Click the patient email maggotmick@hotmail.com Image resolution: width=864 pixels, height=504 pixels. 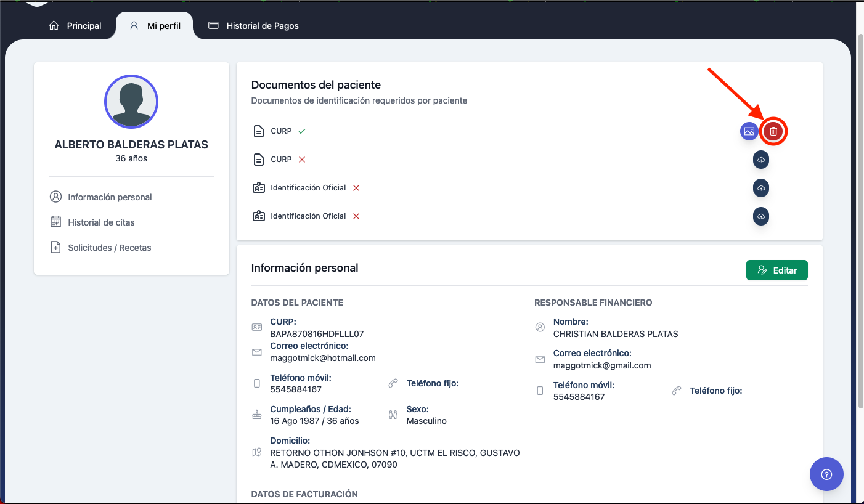point(322,358)
